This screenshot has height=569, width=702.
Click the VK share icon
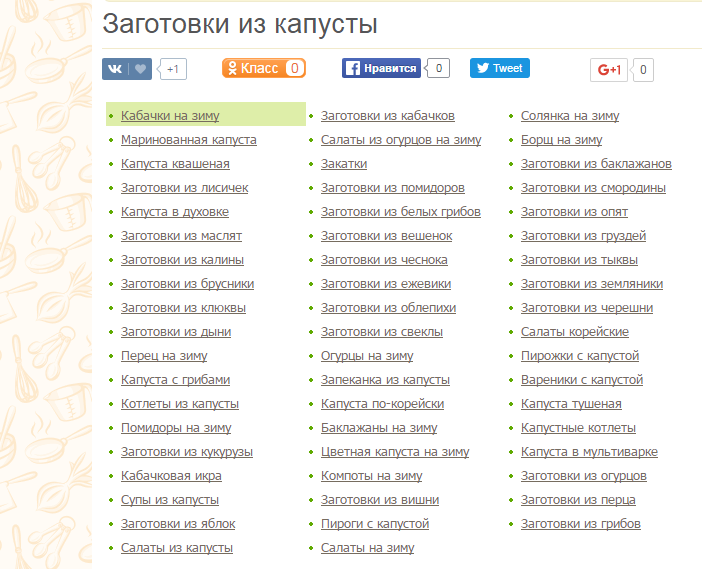(x=115, y=69)
